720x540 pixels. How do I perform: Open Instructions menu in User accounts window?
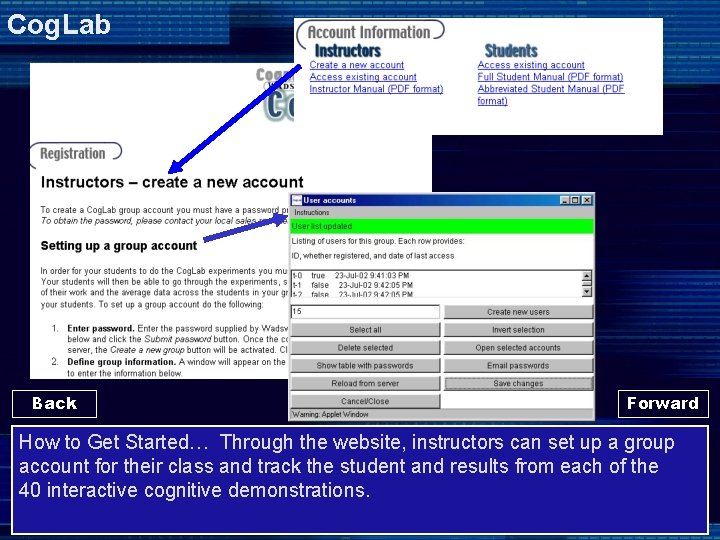(x=311, y=213)
